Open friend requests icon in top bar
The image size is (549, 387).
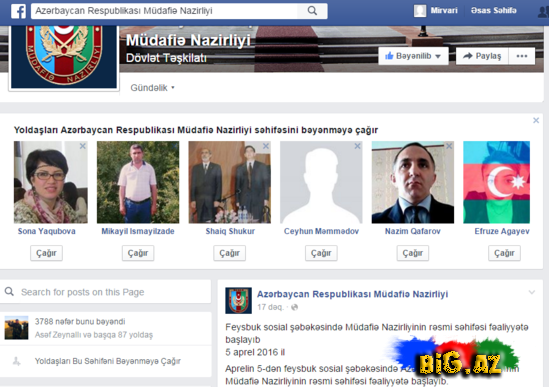[543, 11]
